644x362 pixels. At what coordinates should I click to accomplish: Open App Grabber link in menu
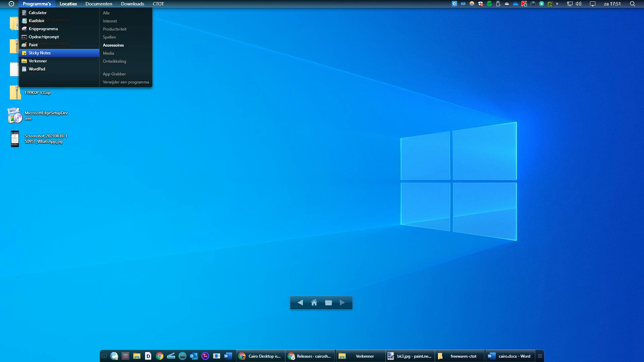pyautogui.click(x=114, y=74)
